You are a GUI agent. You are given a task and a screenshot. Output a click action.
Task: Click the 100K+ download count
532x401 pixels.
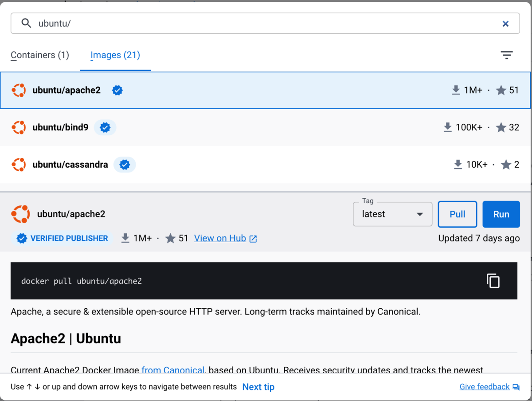[469, 128]
